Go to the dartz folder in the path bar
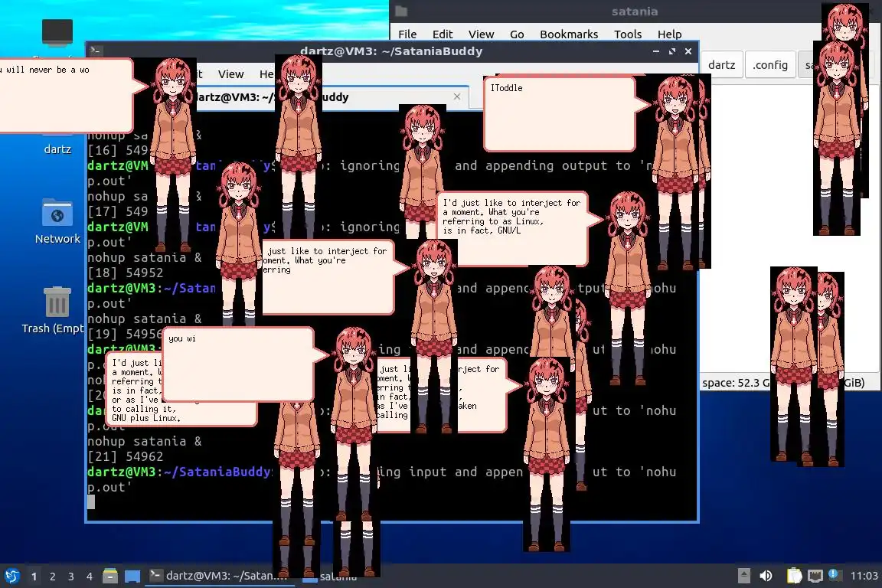This screenshot has height=588, width=882. coord(722,65)
